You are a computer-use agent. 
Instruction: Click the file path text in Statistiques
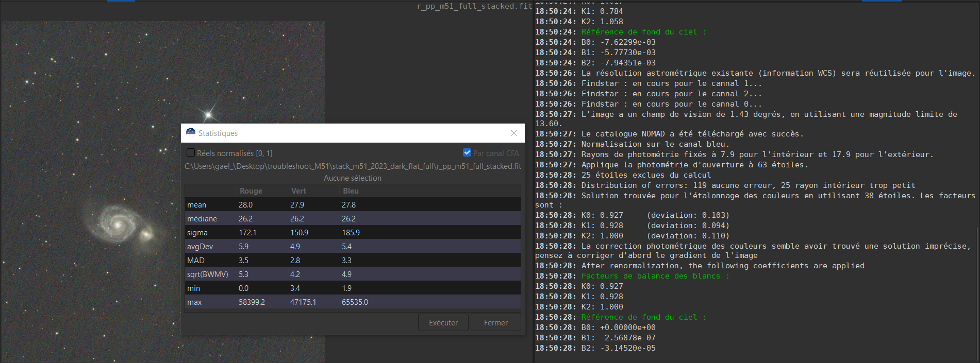click(353, 166)
